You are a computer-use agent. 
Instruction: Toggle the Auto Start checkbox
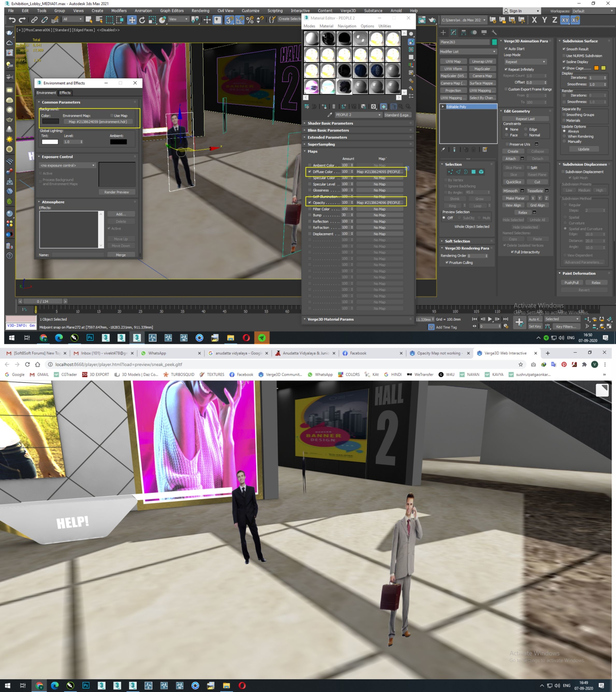506,49
